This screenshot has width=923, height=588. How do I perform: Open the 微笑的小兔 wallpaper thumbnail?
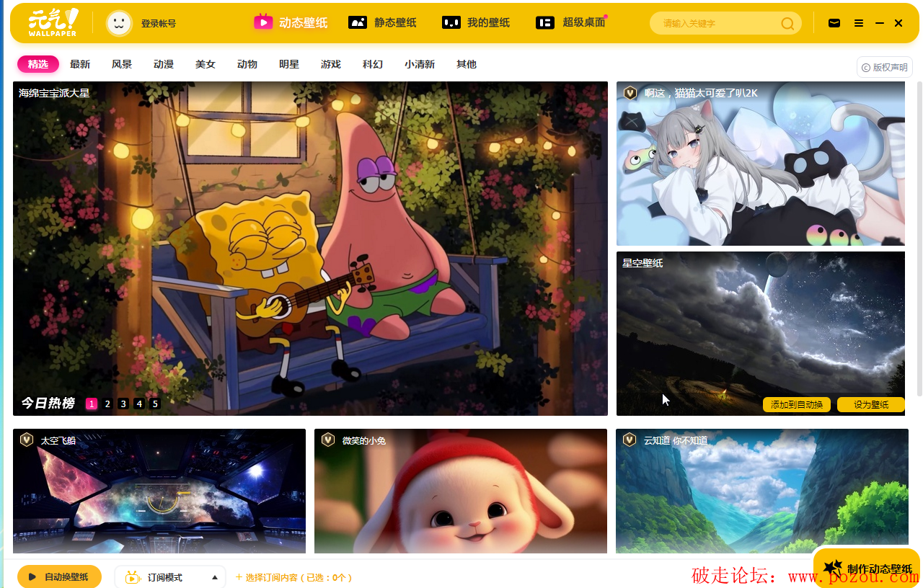(461, 491)
